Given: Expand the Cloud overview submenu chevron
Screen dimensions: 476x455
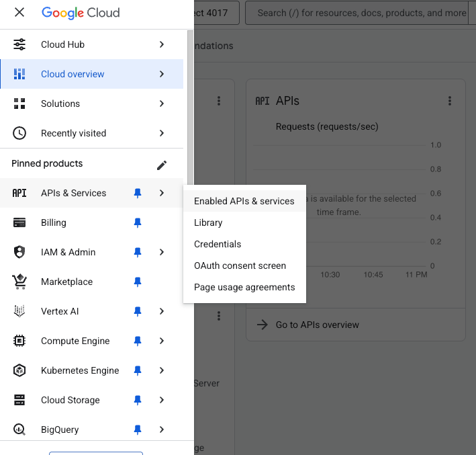Looking at the screenshot, I should (x=162, y=74).
